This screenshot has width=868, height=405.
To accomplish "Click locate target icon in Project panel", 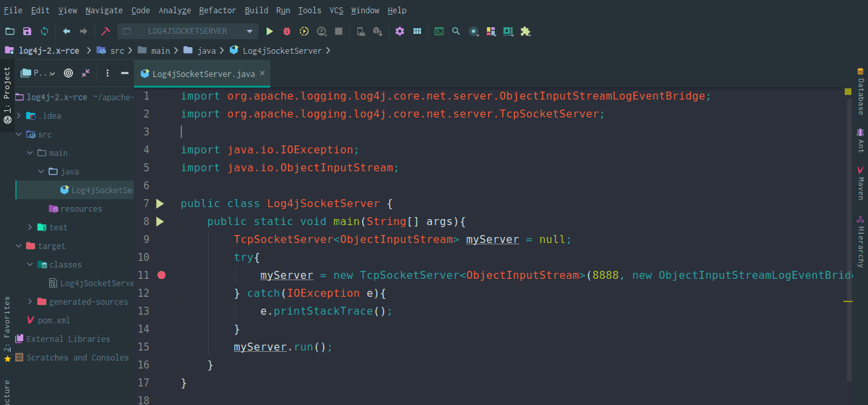I will [68, 73].
